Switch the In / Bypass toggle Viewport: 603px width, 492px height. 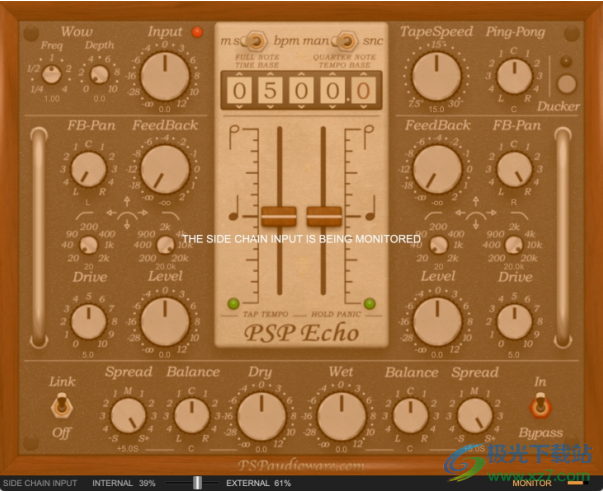pyautogui.click(x=540, y=405)
